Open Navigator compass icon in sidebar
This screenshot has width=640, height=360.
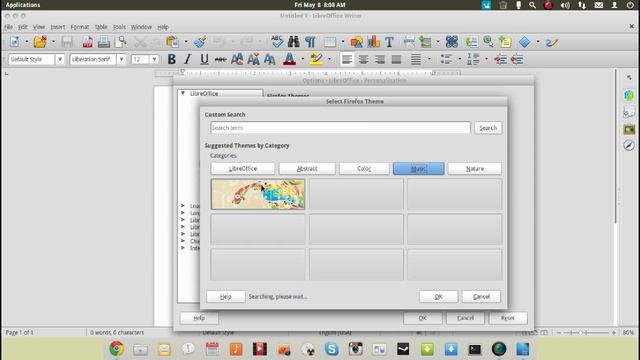coord(629,145)
